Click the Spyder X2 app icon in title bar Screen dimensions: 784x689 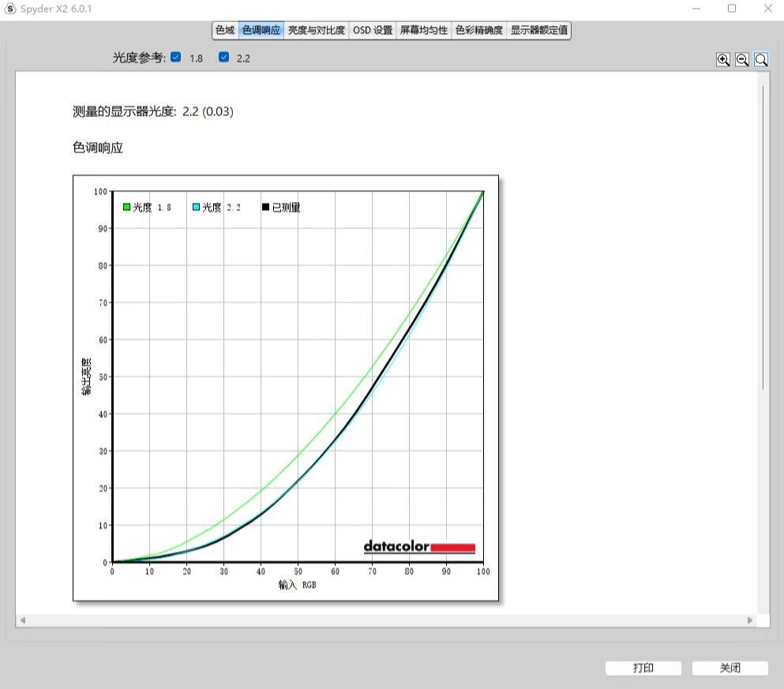(x=10, y=9)
